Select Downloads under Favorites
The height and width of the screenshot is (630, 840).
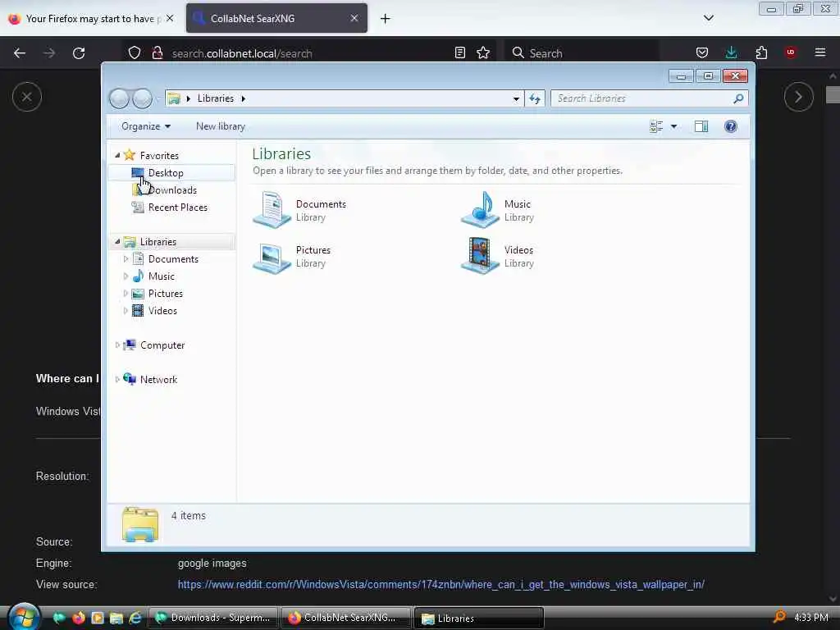tap(171, 190)
